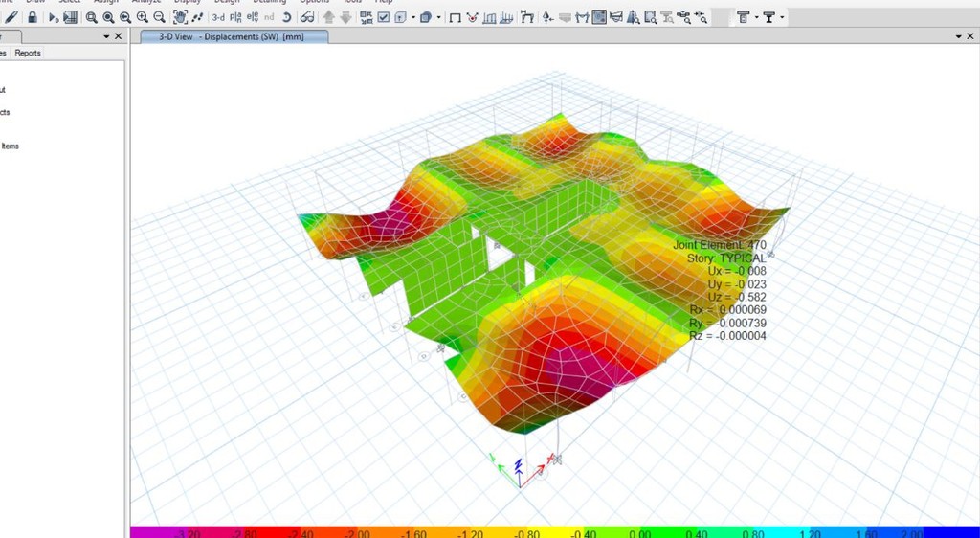
Task: Click the dotted box with magnifier icon
Action: 650,17
